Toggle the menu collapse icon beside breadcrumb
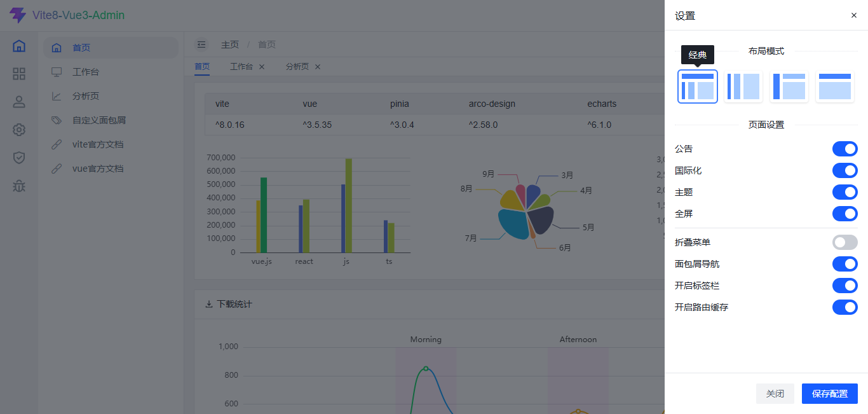The image size is (868, 414). [201, 45]
